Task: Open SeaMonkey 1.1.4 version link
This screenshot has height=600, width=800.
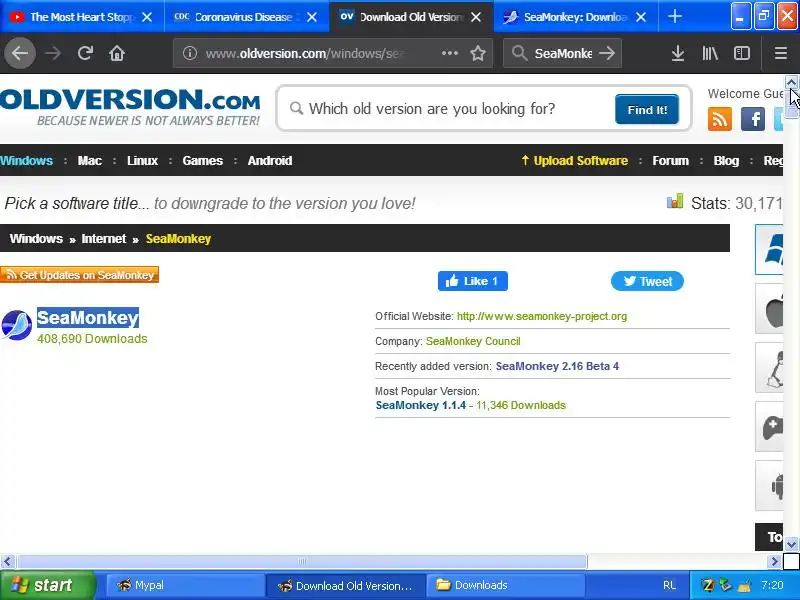Action: click(421, 405)
